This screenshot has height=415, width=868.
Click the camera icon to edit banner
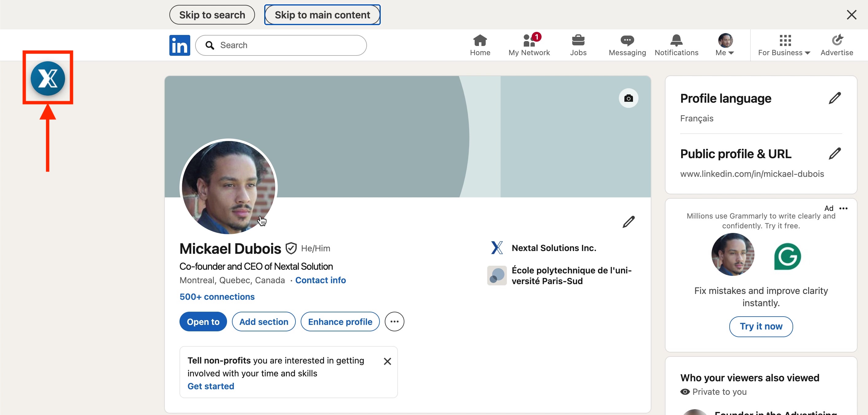[628, 98]
